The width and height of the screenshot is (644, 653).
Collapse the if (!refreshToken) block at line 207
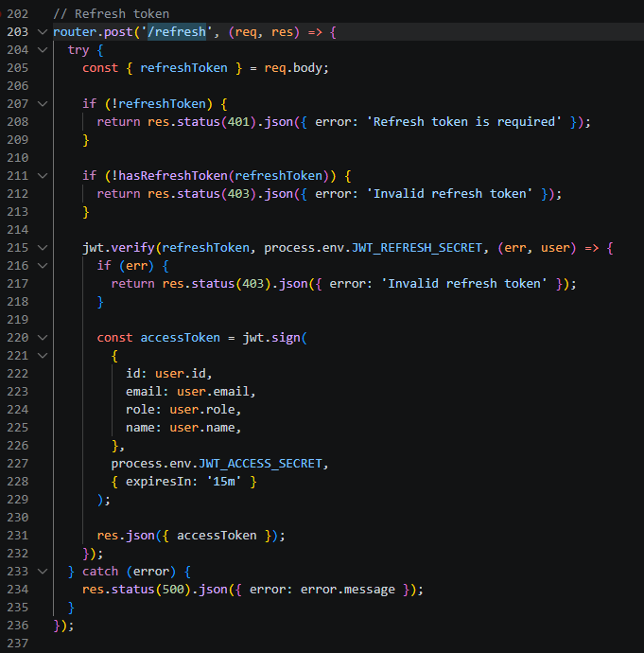42,103
